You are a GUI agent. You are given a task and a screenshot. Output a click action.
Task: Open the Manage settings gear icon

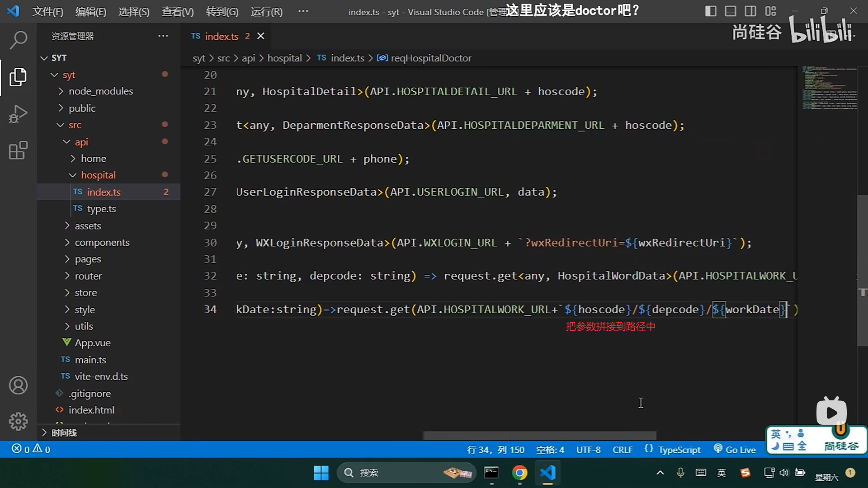tap(18, 421)
